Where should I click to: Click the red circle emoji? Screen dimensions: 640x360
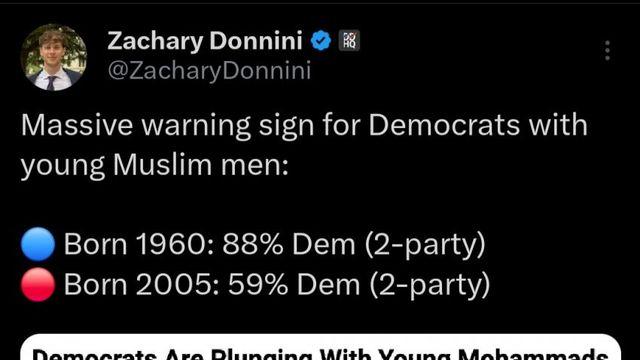pos(38,284)
